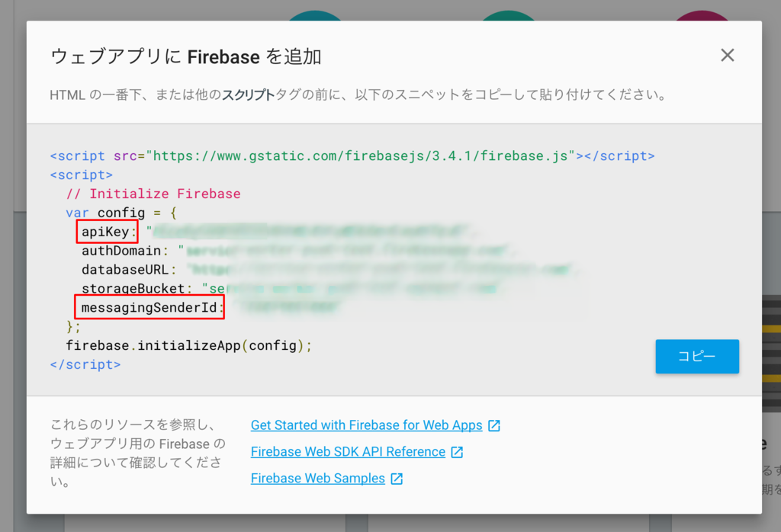Click external-link icon beside Get Started link

click(x=494, y=425)
